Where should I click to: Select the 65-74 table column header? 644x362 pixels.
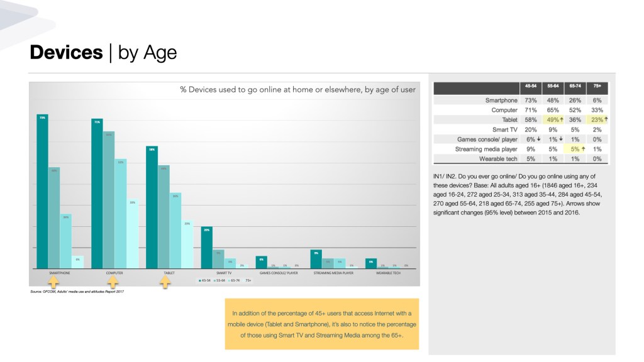[x=574, y=85]
